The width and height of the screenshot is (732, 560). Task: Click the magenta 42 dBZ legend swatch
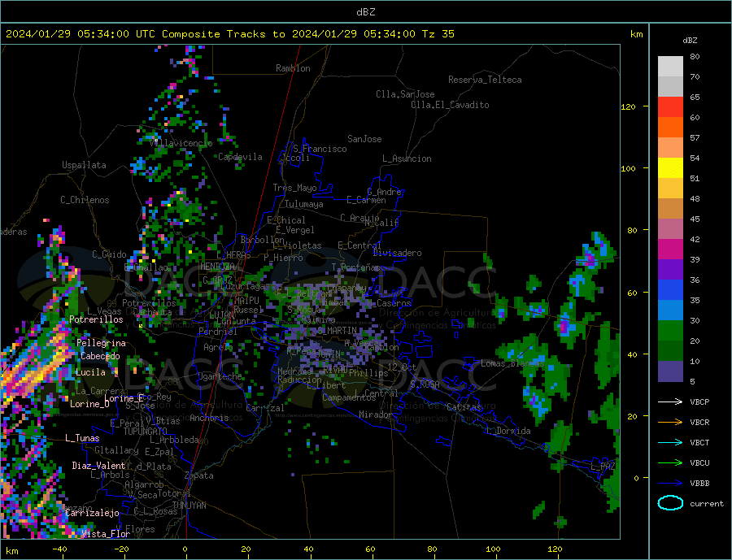[x=670, y=250]
